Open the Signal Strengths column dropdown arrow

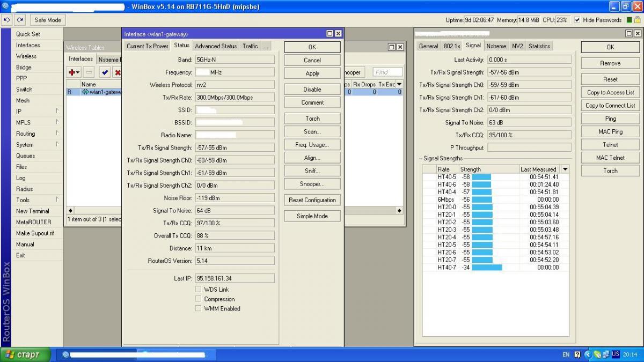tap(565, 169)
